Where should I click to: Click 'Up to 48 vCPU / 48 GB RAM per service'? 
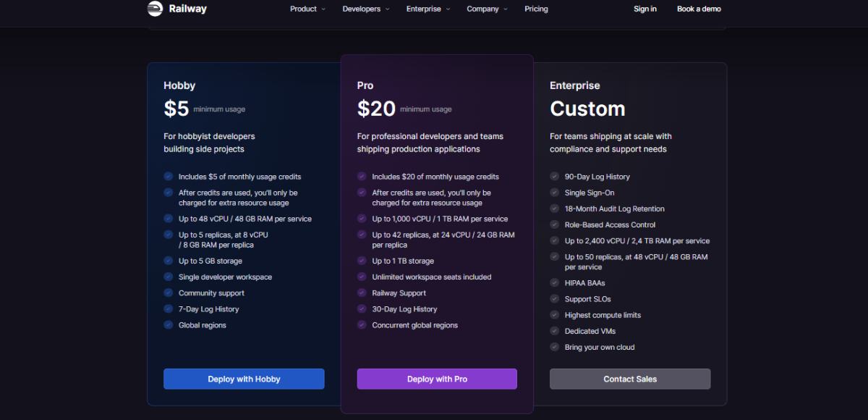[245, 219]
